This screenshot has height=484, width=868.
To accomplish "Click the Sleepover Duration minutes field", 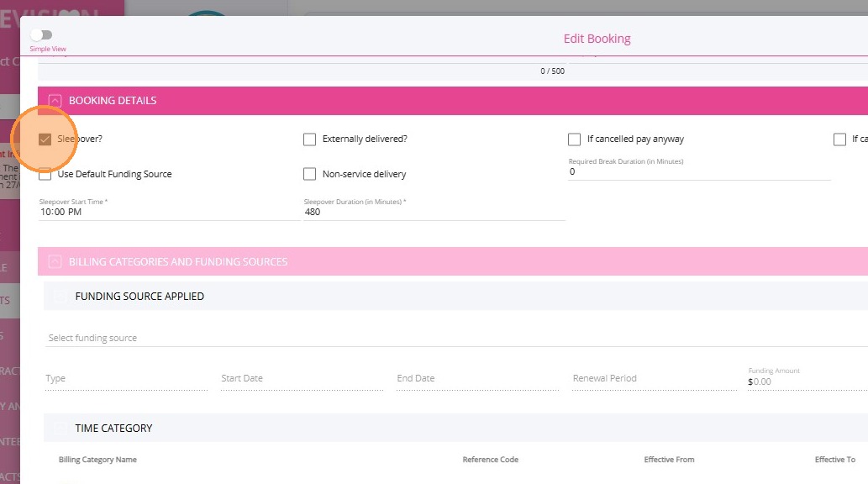I will [433, 213].
